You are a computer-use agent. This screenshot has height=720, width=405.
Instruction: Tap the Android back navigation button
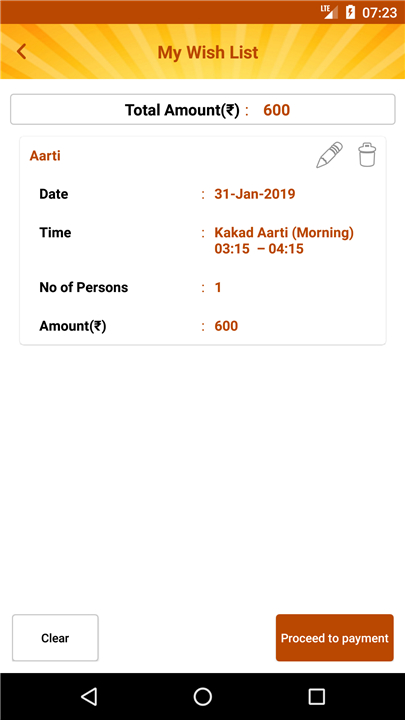(x=89, y=697)
